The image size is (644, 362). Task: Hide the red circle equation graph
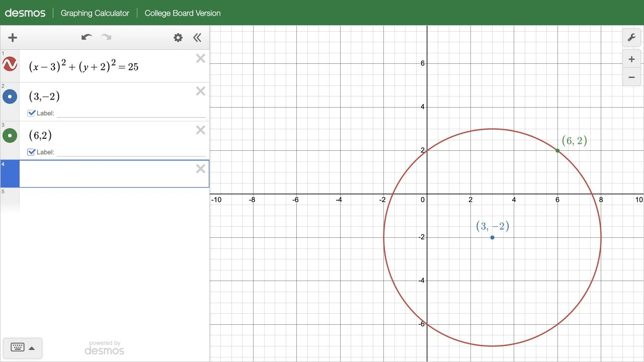[10, 64]
